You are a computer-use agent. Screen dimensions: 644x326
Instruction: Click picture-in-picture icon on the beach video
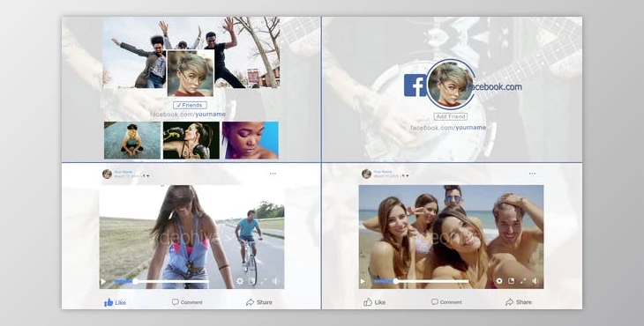click(x=511, y=281)
